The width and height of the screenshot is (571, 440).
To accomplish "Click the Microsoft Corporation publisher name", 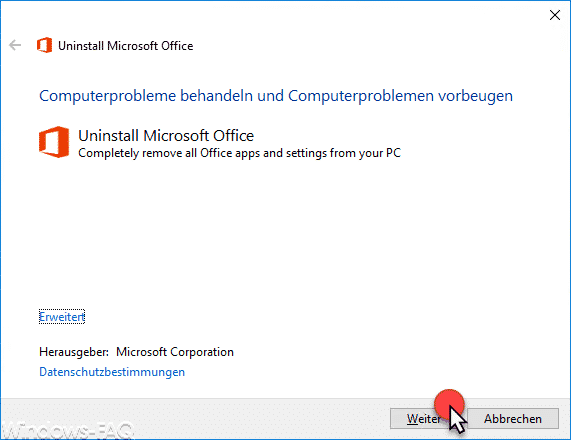I will 175,352.
